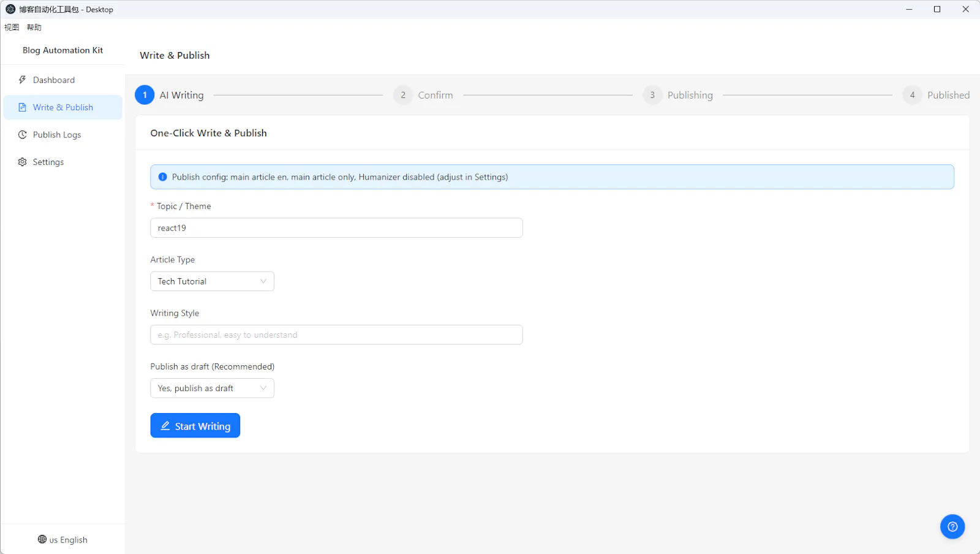Open Settings page from sidebar
Screen dimensions: 980x554
[x=62, y=162]
